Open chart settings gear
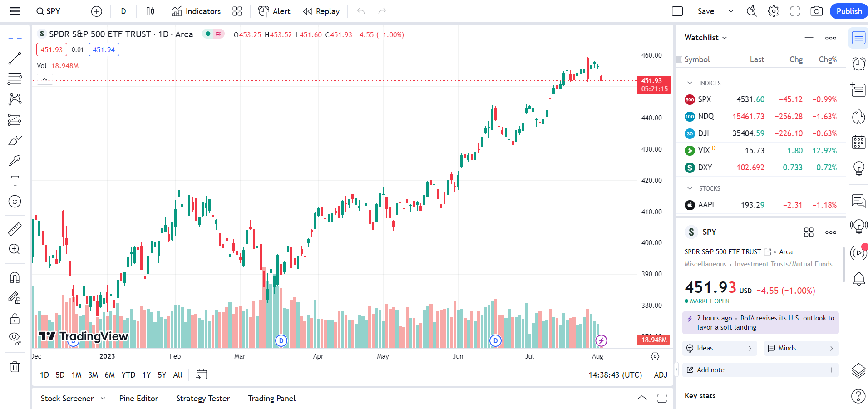The width and height of the screenshot is (868, 409). (774, 11)
